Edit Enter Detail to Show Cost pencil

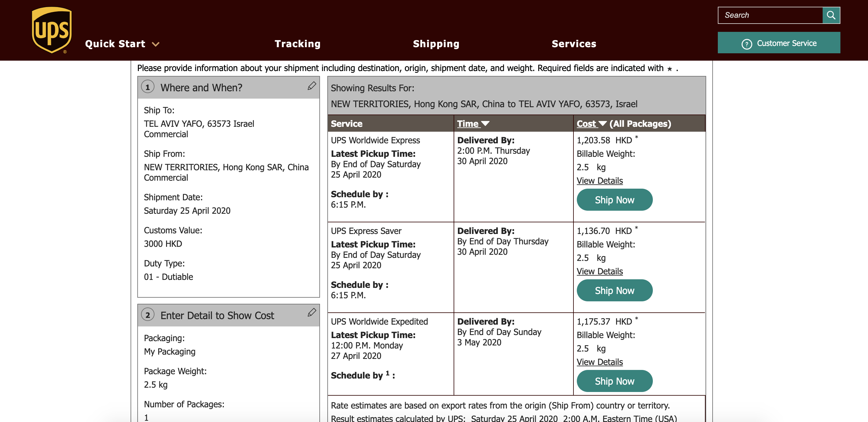point(312,313)
